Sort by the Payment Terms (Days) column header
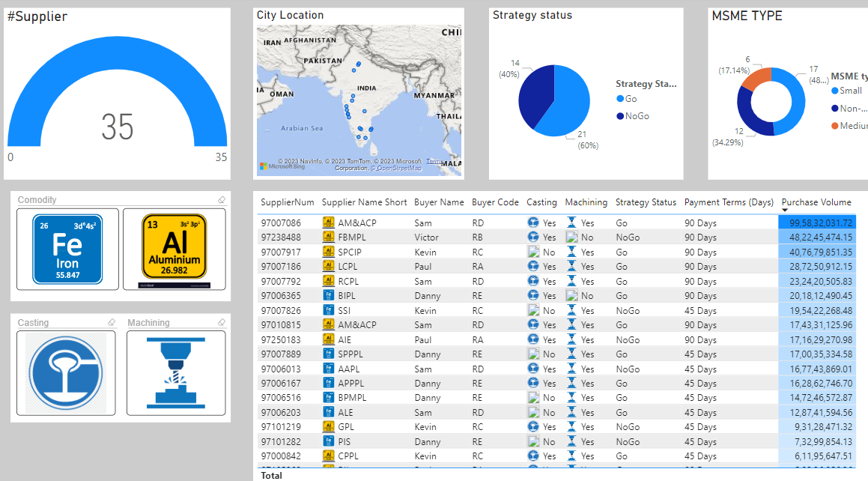Image resolution: width=868 pixels, height=481 pixels. 728,202
